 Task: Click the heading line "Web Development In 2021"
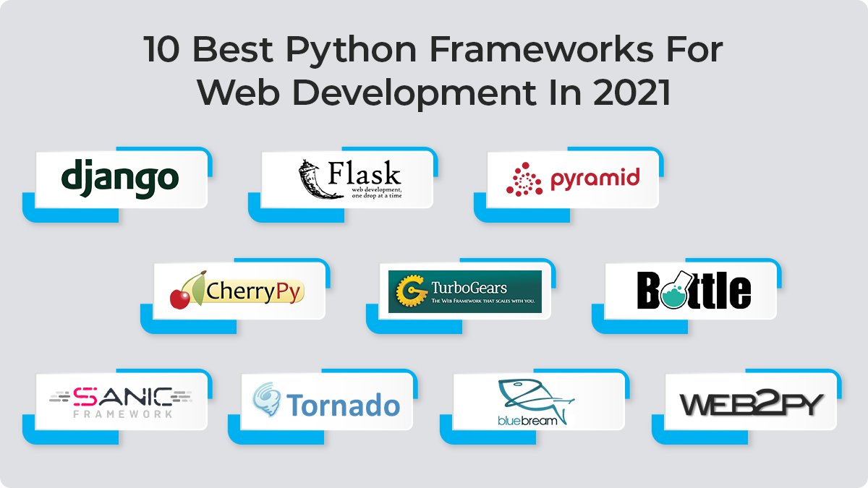click(x=434, y=94)
